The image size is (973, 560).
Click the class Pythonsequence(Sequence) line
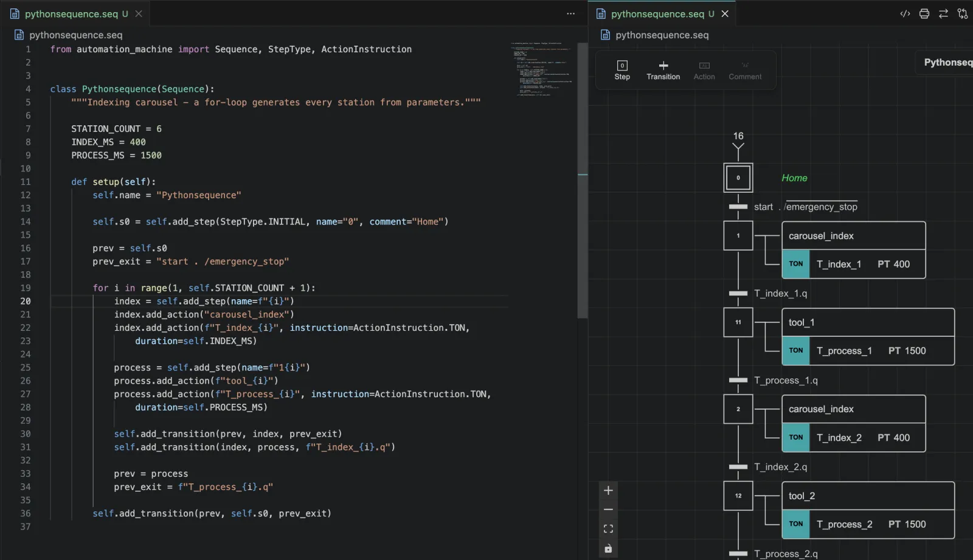click(x=132, y=89)
